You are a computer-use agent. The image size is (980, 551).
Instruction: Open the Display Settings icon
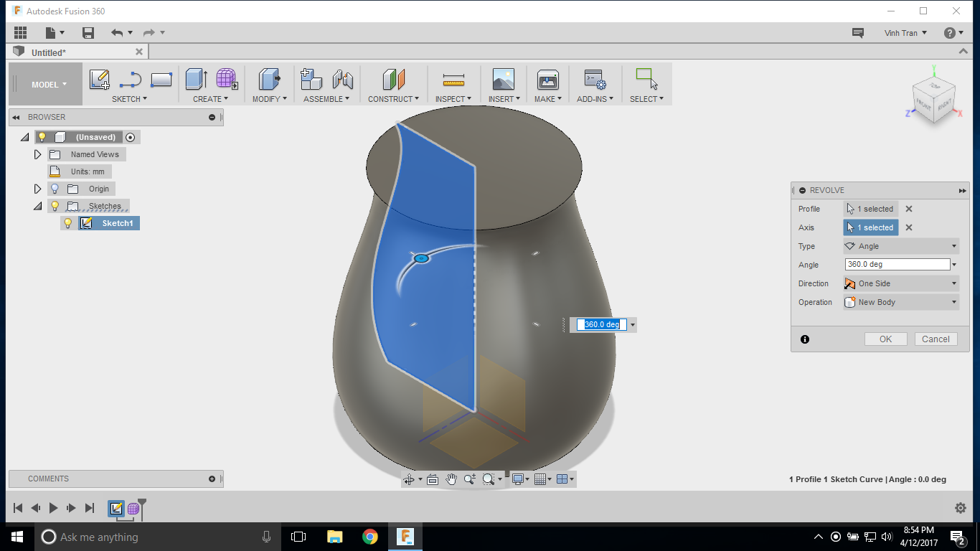click(x=519, y=479)
